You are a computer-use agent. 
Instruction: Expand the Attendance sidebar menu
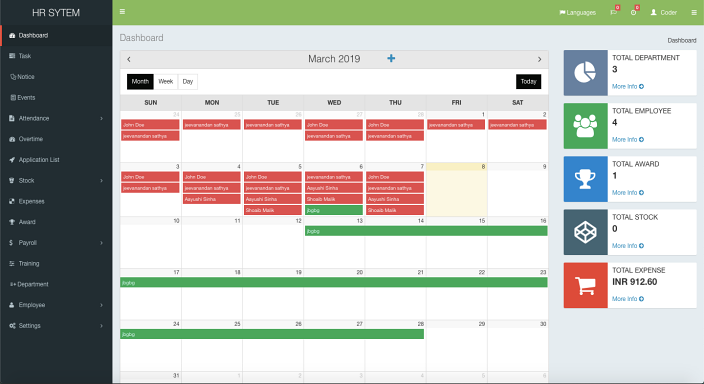(x=56, y=118)
